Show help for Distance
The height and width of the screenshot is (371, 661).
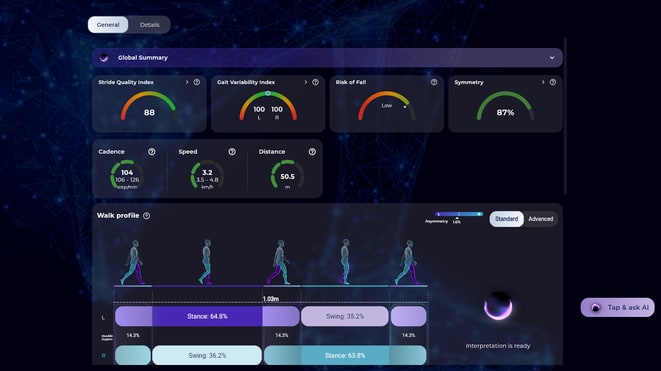312,152
